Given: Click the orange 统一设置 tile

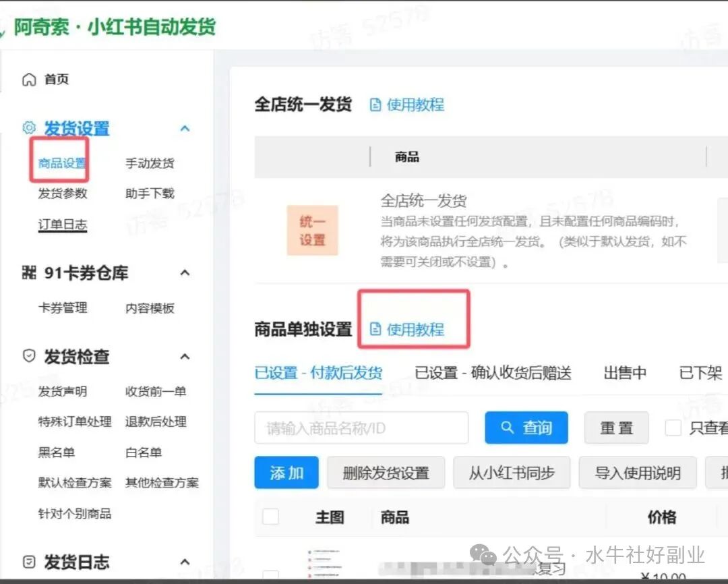Looking at the screenshot, I should [x=312, y=231].
